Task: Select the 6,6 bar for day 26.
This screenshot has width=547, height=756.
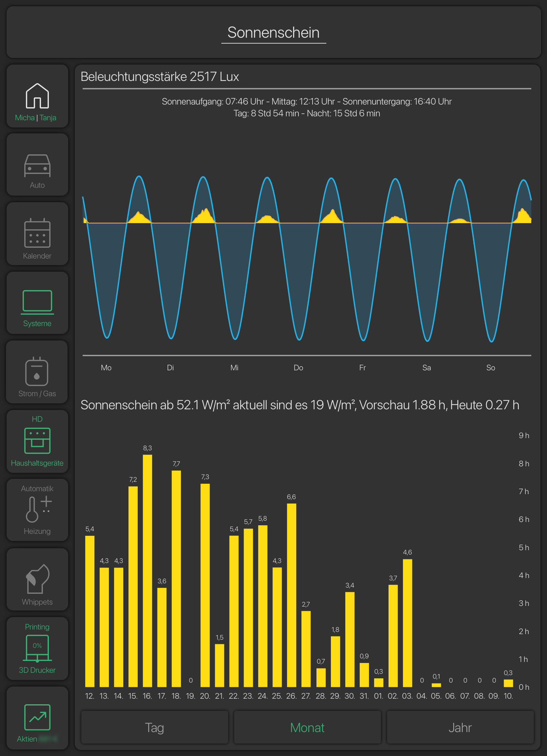Action: tap(292, 595)
